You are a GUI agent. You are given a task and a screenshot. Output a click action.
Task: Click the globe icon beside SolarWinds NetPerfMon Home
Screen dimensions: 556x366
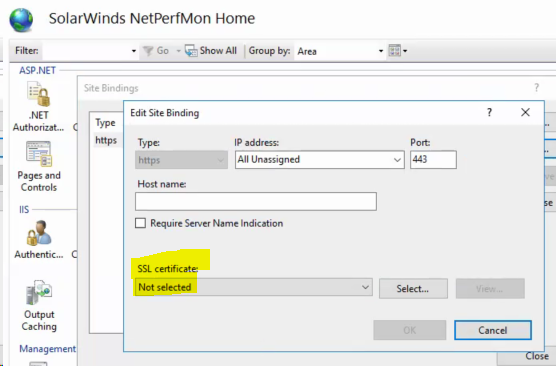point(21,20)
